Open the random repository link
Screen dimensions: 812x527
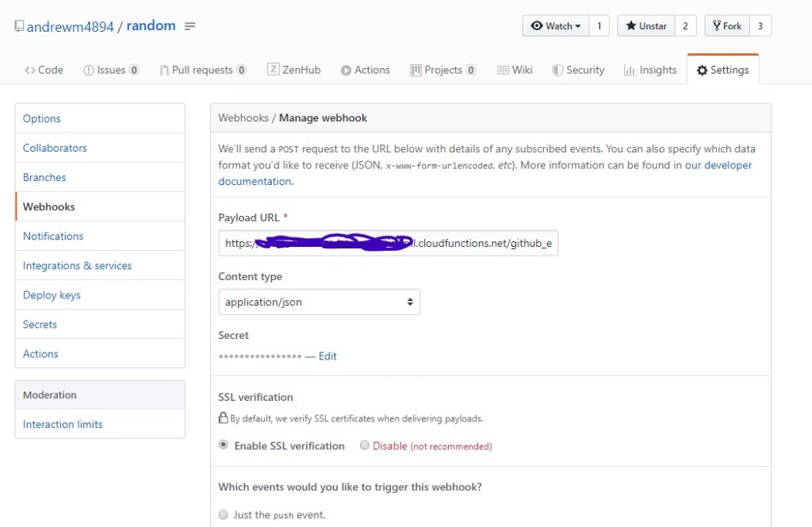point(151,26)
